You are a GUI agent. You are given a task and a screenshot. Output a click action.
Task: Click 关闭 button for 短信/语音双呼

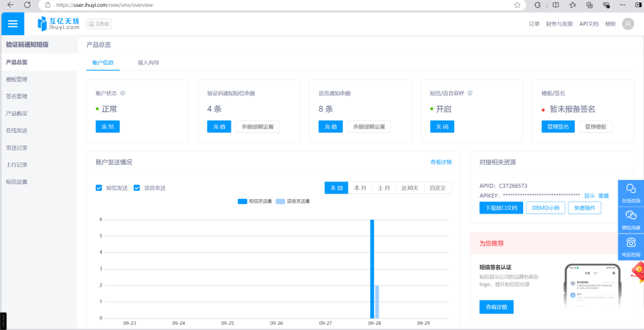pyautogui.click(x=442, y=127)
